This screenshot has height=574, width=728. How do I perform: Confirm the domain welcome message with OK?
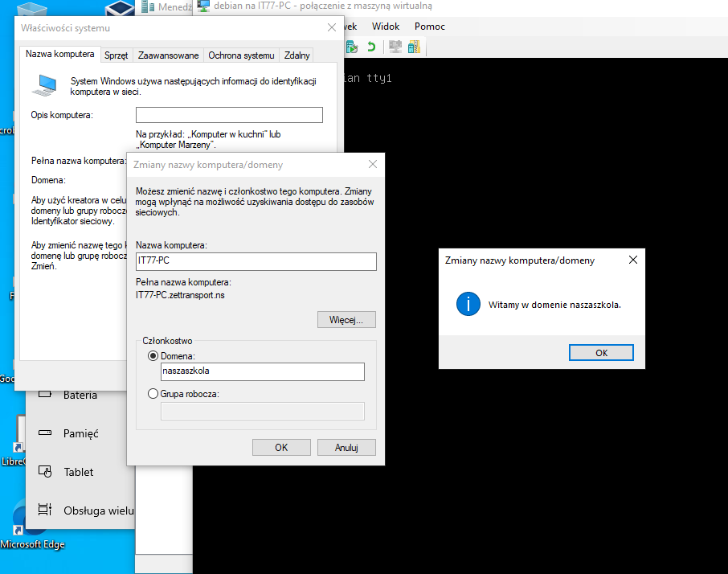[601, 353]
